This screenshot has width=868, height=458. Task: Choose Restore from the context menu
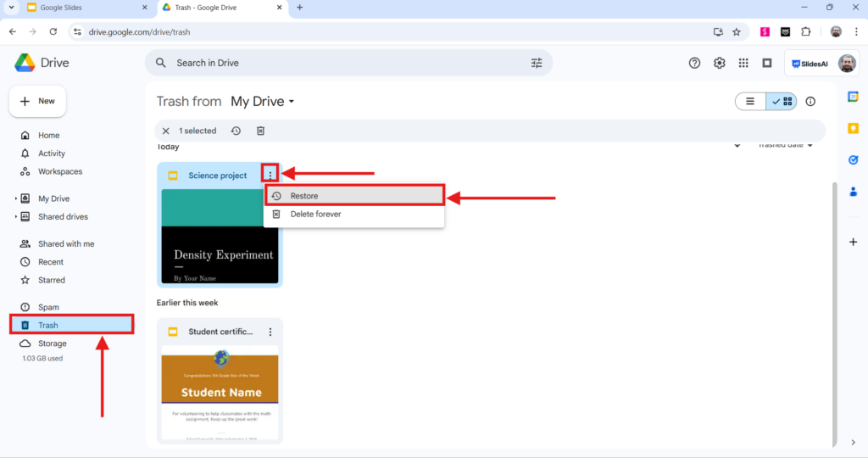[354, 196]
